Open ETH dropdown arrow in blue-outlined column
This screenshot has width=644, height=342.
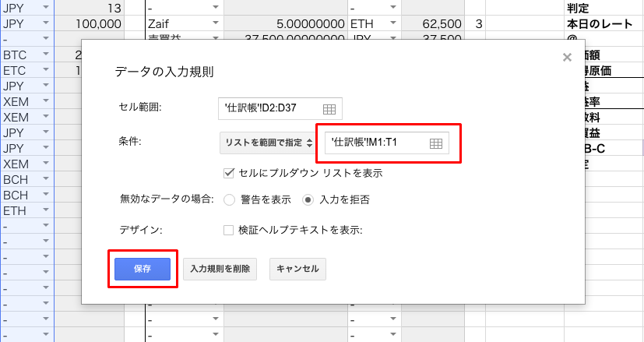tap(46, 210)
